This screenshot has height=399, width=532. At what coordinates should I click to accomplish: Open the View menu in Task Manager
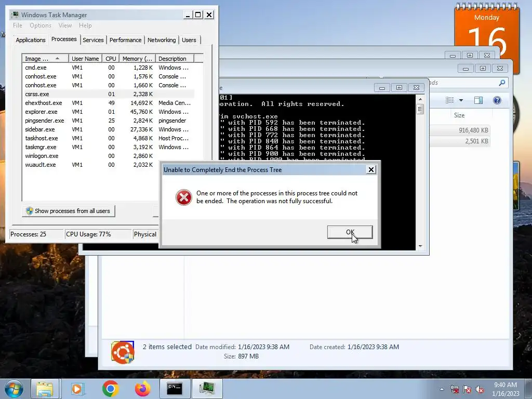65,25
